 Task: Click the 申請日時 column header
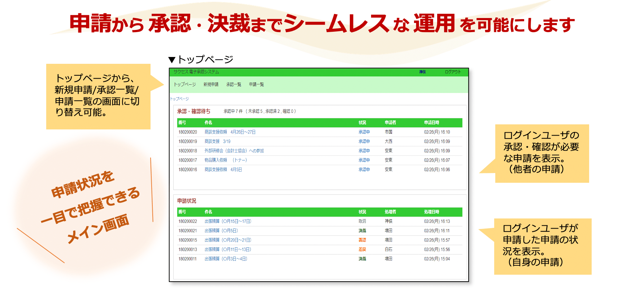(431, 123)
